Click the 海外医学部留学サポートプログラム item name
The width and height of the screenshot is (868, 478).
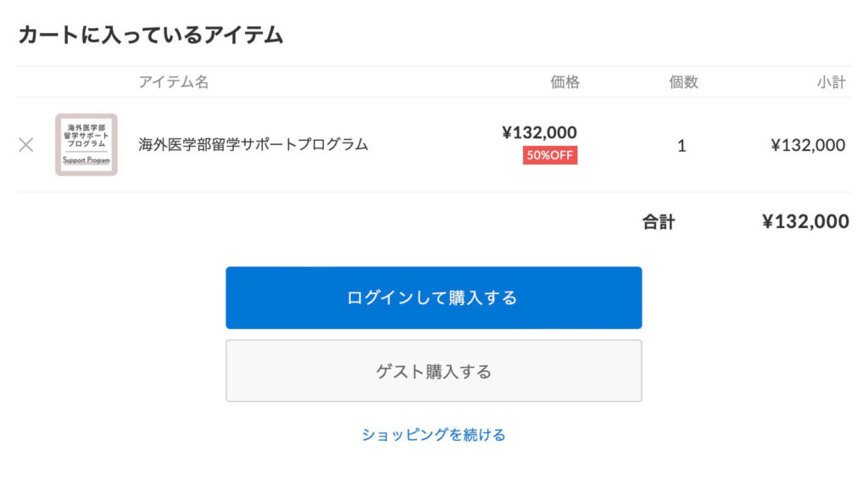click(253, 144)
